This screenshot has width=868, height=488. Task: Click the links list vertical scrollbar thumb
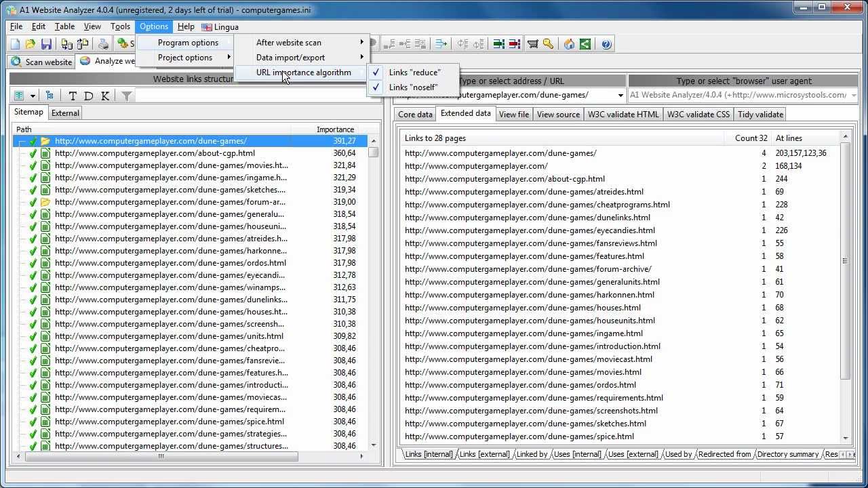(x=845, y=261)
